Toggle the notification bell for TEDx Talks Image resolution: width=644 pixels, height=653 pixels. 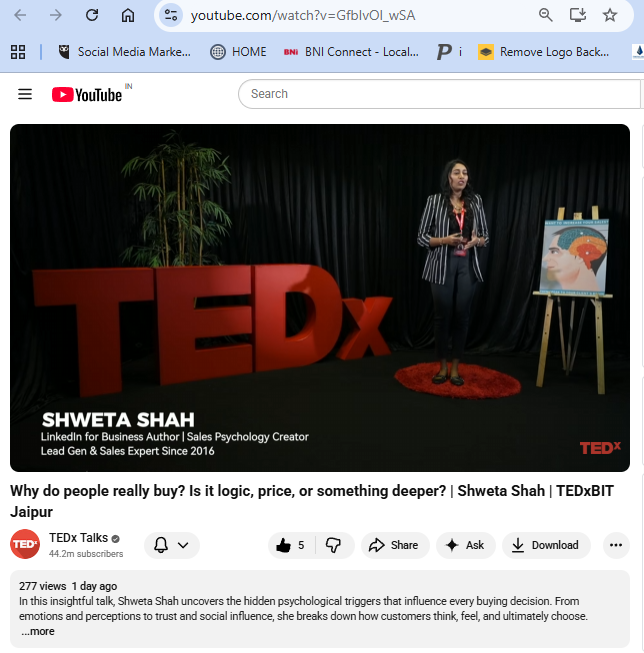161,545
